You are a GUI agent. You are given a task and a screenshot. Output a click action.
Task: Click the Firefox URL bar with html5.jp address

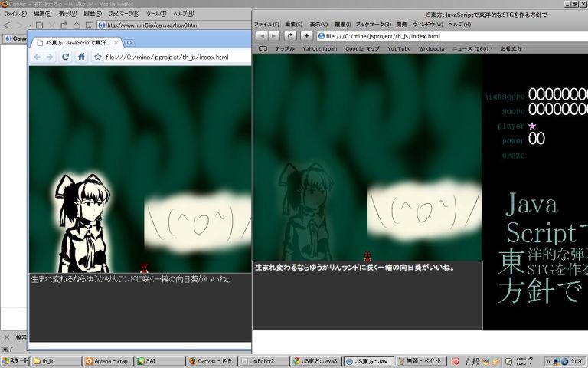pyautogui.click(x=174, y=25)
